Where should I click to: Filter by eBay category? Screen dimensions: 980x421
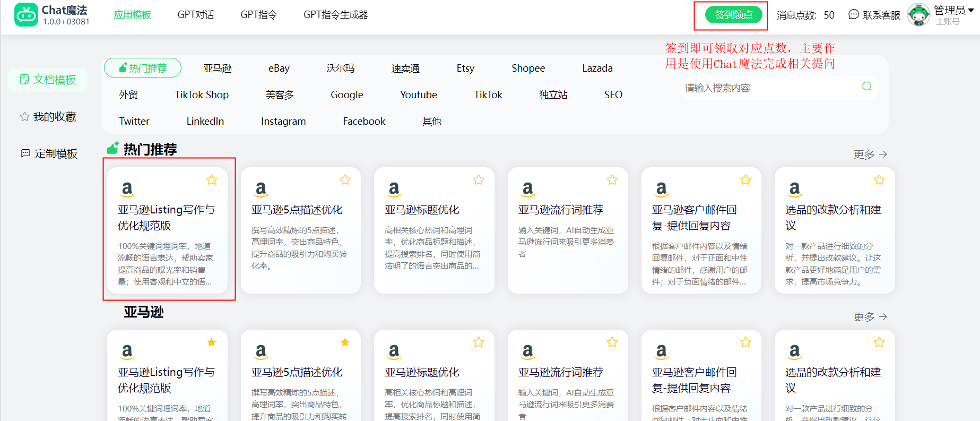point(279,68)
